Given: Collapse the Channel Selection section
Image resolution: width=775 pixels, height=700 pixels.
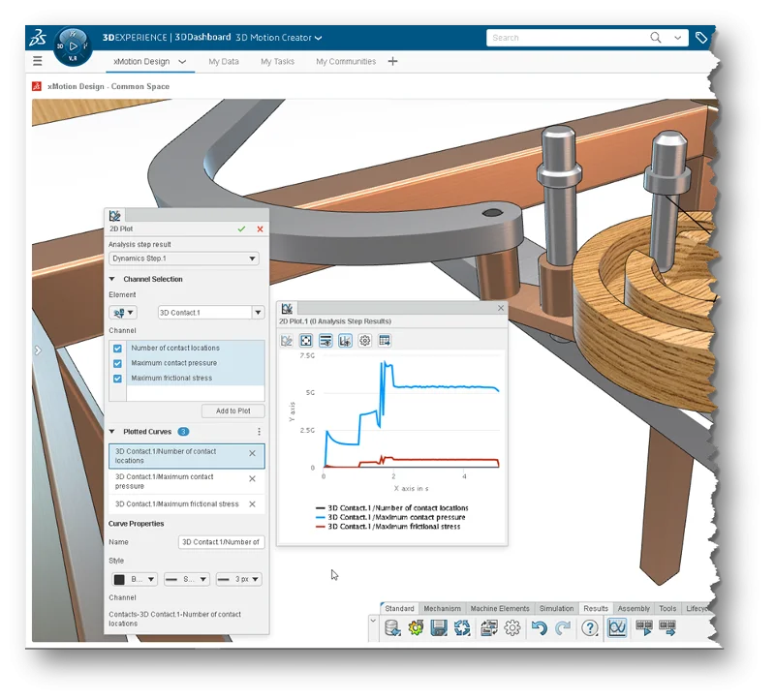Looking at the screenshot, I should pyautogui.click(x=112, y=279).
